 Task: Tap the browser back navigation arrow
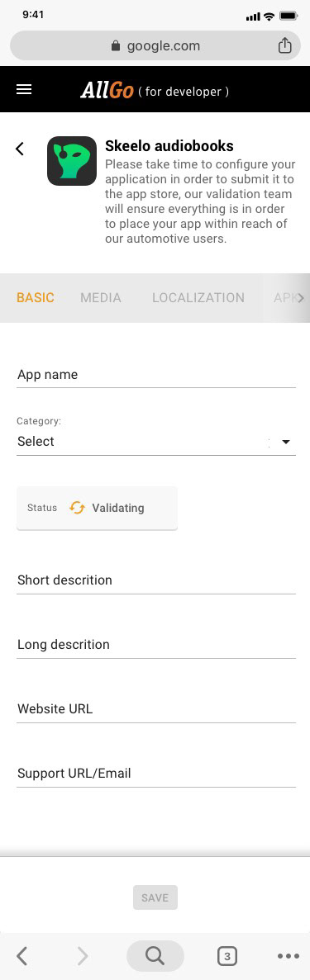tap(22, 955)
